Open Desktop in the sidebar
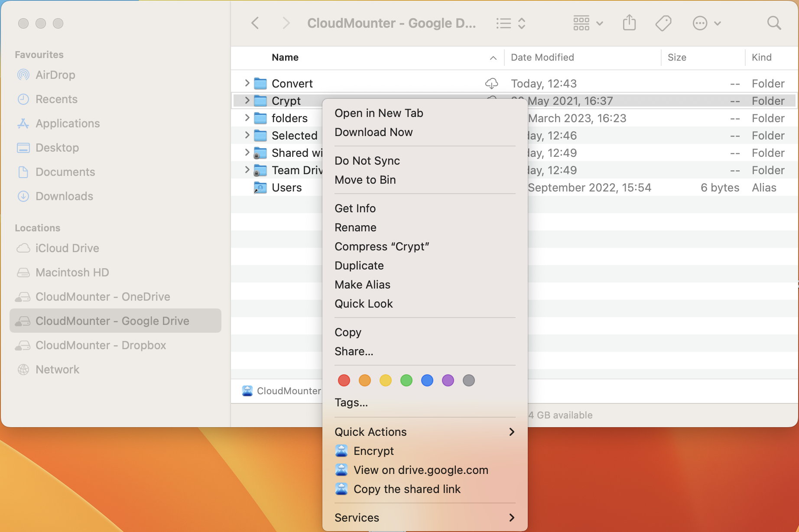Image resolution: width=799 pixels, height=532 pixels. 115,148
